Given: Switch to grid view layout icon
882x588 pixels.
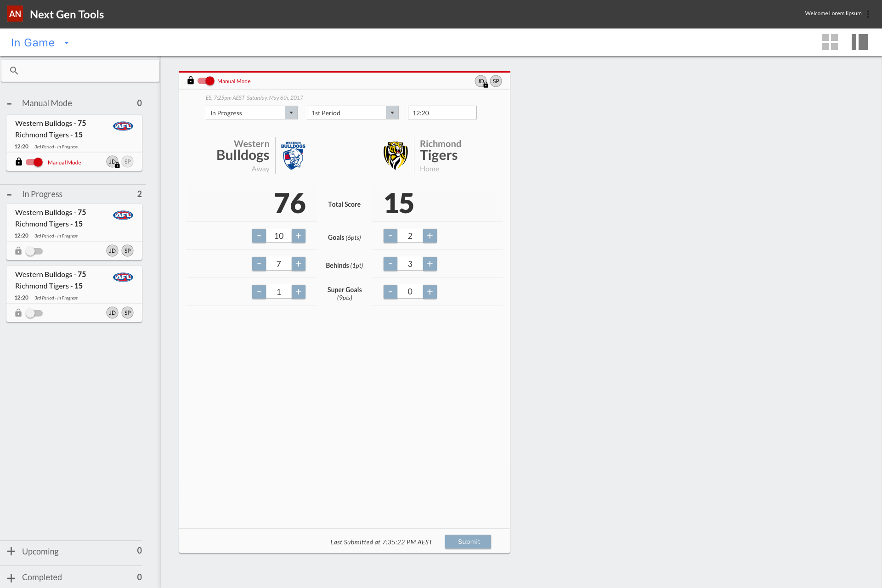Looking at the screenshot, I should (830, 42).
